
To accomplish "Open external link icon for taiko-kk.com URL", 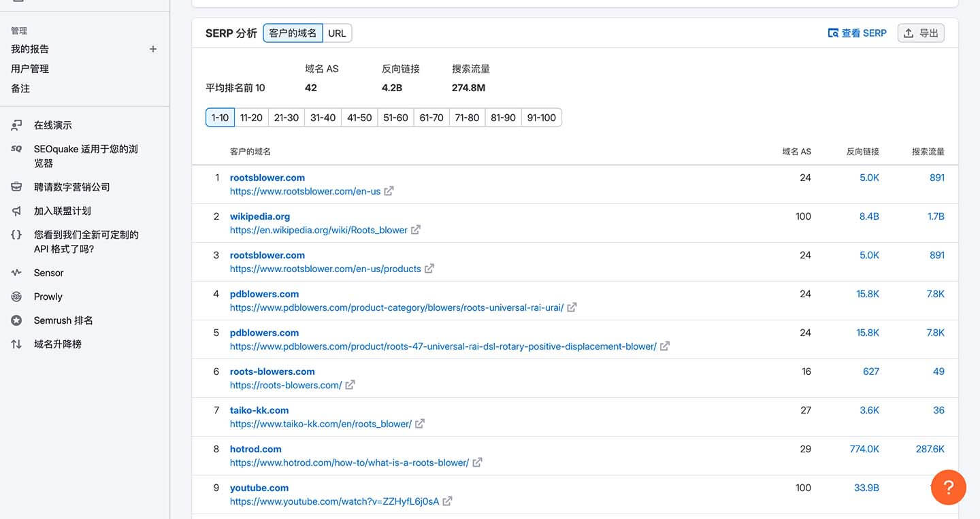I will pos(420,424).
